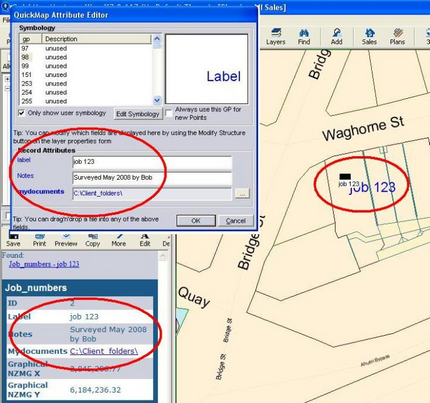Click the Edit icon in results panel
Viewport: 430px width, 403px height.
[145, 241]
